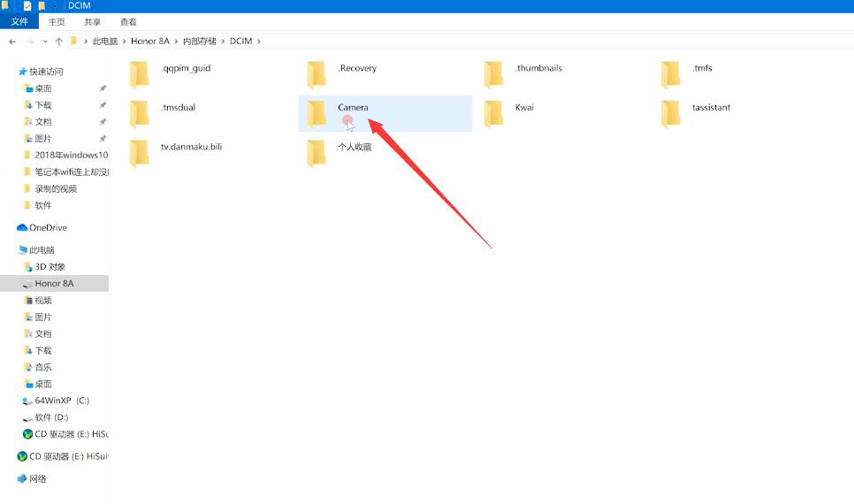
Task: Click the new folder icon in title bar
Action: (x=42, y=6)
